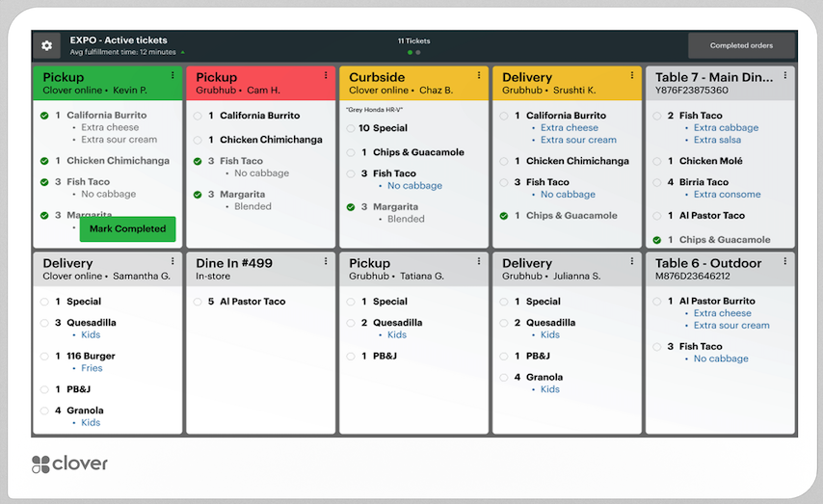Check off 10 Special on Curbside ticket
The height and width of the screenshot is (504, 823).
[x=351, y=128]
